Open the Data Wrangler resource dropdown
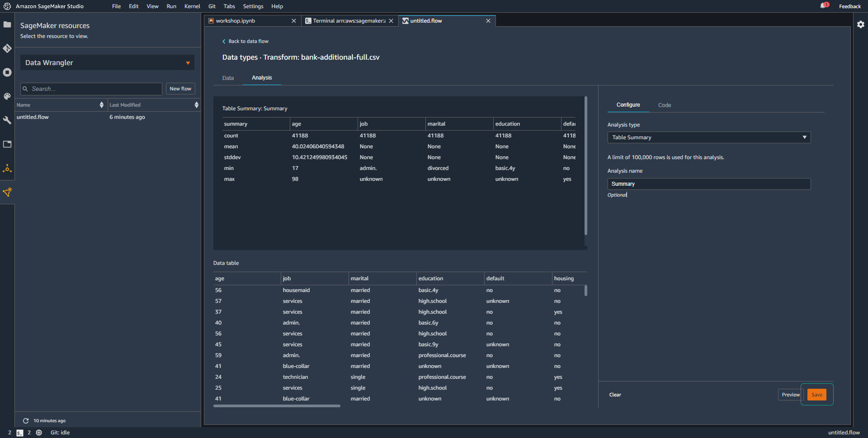The width and height of the screenshot is (868, 438). (x=107, y=63)
